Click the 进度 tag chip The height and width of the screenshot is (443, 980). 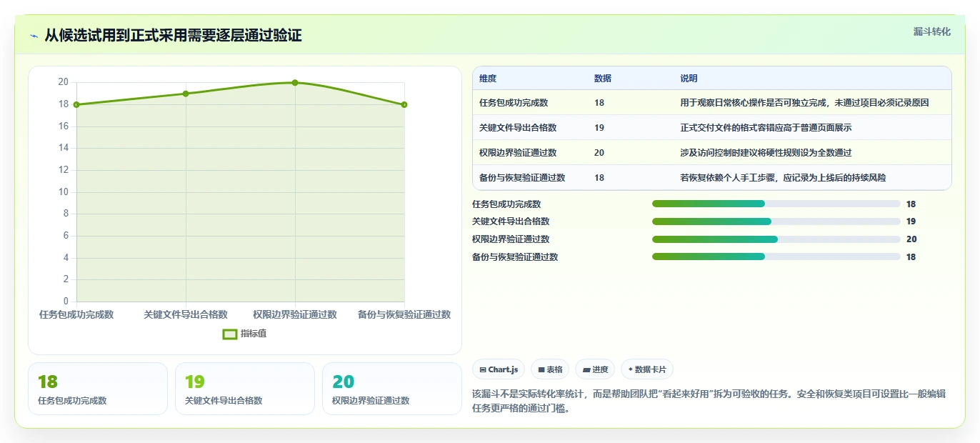coord(595,369)
